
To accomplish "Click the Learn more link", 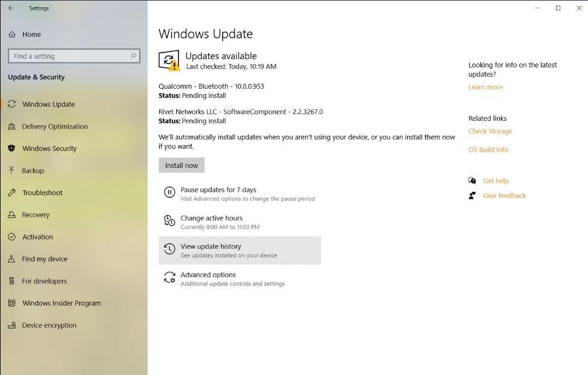I will 485,87.
